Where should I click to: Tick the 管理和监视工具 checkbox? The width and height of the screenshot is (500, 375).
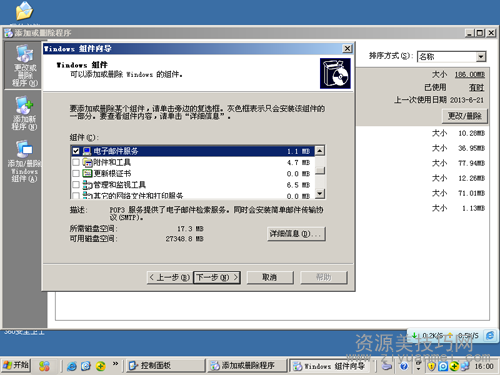pos(76,185)
